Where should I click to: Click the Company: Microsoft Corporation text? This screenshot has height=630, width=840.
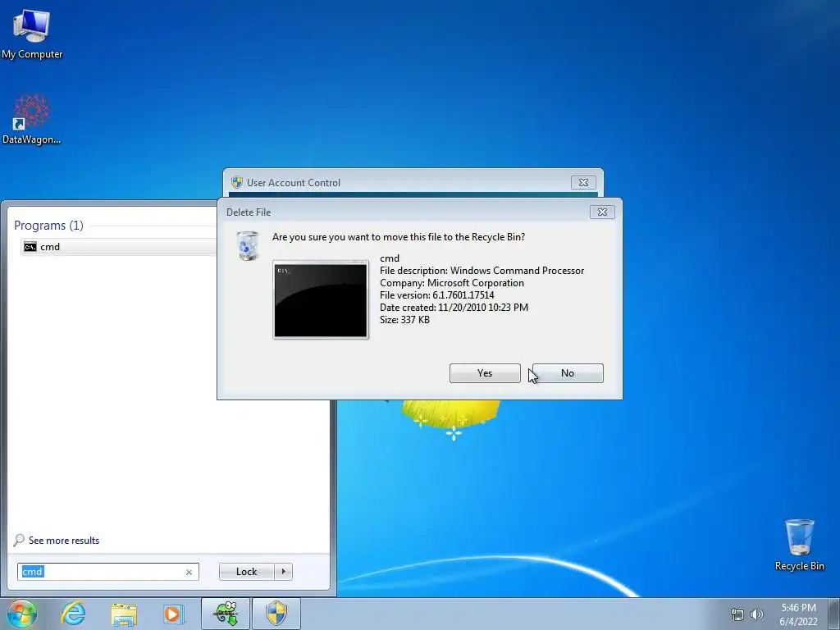click(x=452, y=283)
